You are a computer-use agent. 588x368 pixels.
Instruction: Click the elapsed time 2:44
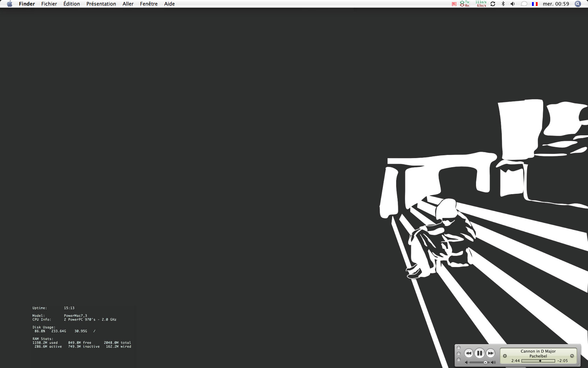click(x=516, y=361)
